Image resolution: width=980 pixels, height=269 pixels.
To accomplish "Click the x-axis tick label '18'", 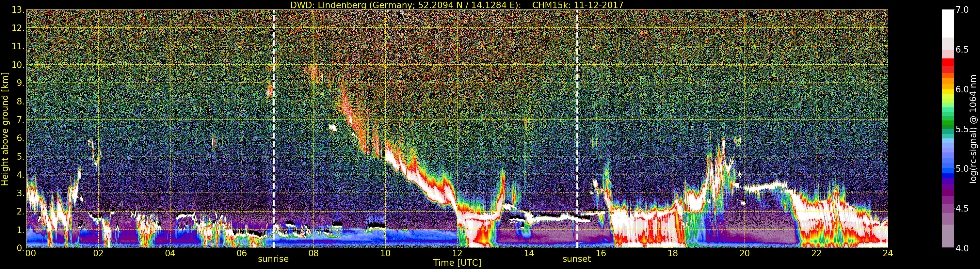I will click(x=673, y=253).
